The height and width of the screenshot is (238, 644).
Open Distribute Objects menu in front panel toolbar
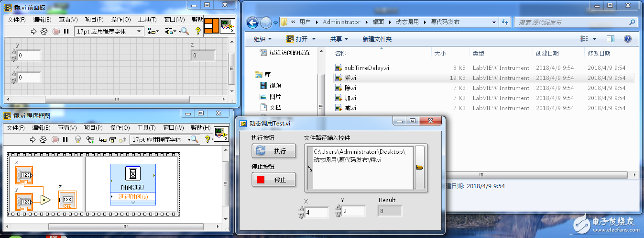pyautogui.click(x=170, y=32)
